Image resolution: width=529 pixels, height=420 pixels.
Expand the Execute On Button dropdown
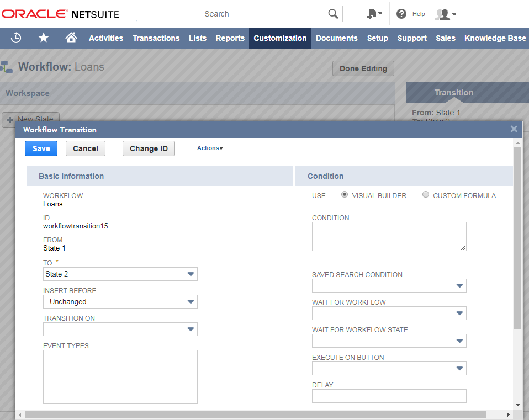tap(460, 368)
